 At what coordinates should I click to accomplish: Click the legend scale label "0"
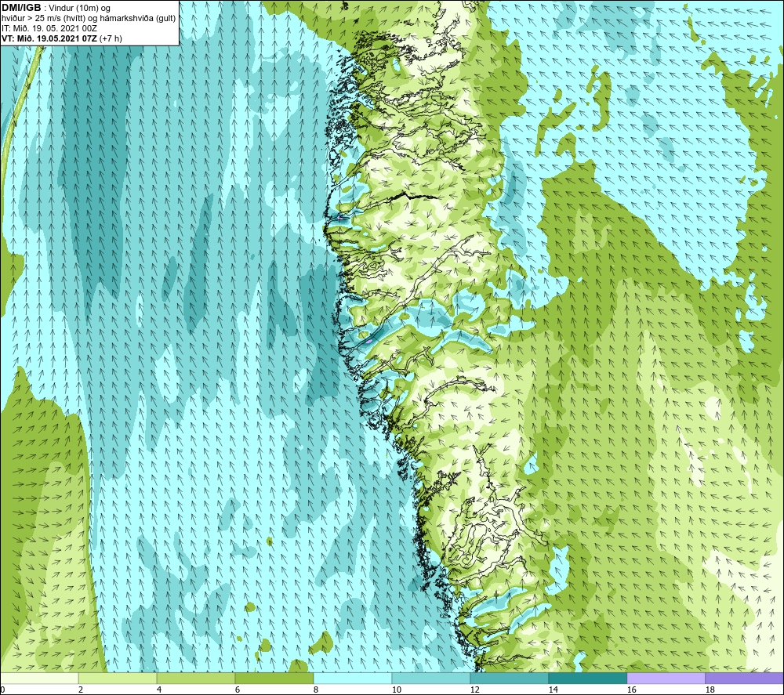coord(2,690)
